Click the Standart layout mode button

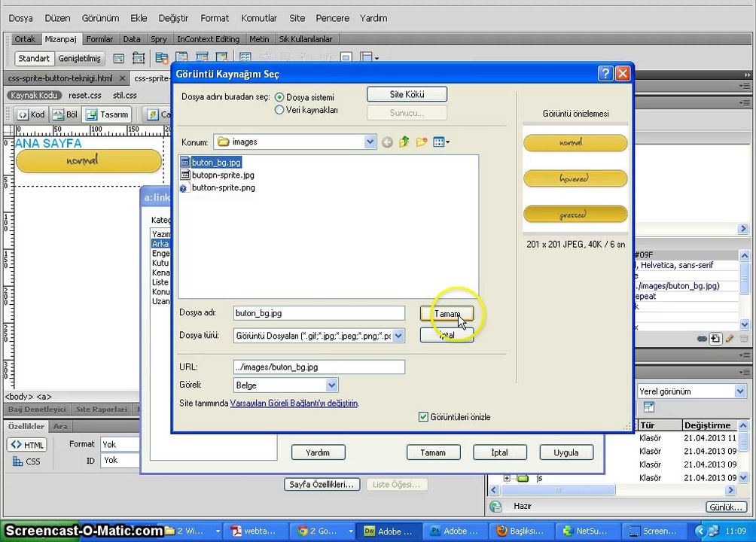point(34,59)
